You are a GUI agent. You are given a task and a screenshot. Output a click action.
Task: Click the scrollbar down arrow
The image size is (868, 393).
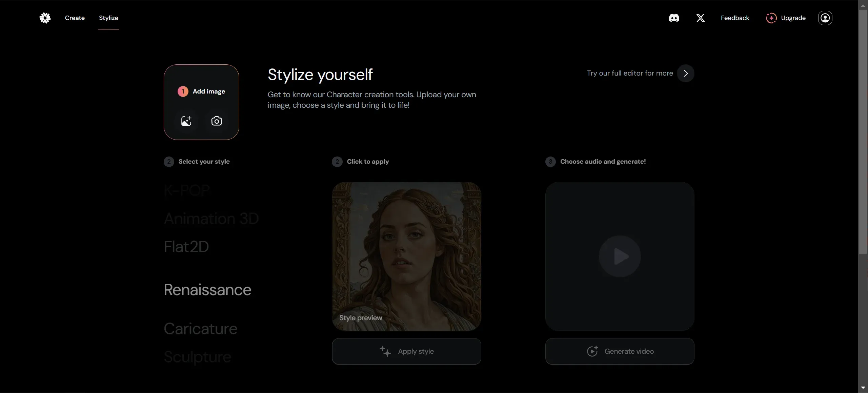pyautogui.click(x=863, y=388)
